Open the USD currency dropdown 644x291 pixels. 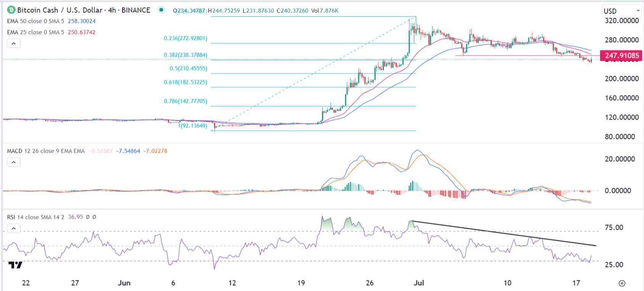click(621, 11)
